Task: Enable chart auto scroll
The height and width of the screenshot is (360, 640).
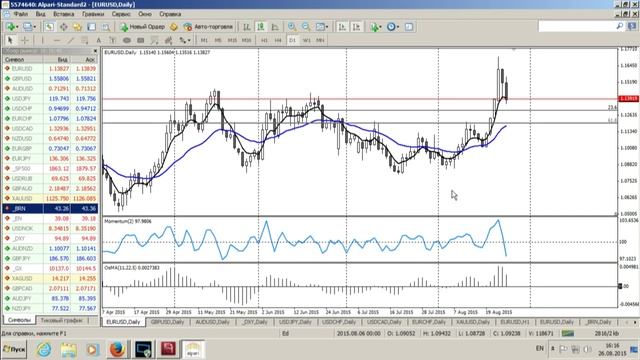Action: tap(342, 27)
